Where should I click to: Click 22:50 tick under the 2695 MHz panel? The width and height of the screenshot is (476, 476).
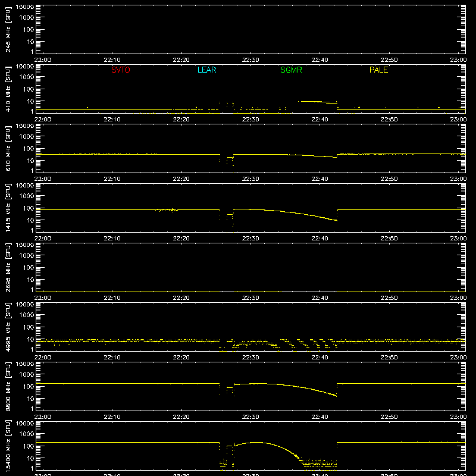coord(389,298)
